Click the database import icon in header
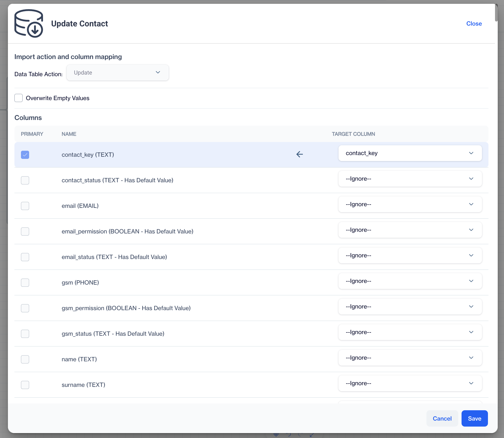Viewport: 504px width, 438px height. pyautogui.click(x=29, y=24)
